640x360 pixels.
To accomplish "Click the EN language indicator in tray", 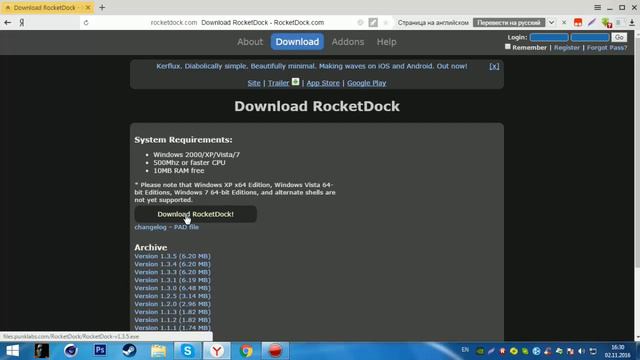I will 465,350.
